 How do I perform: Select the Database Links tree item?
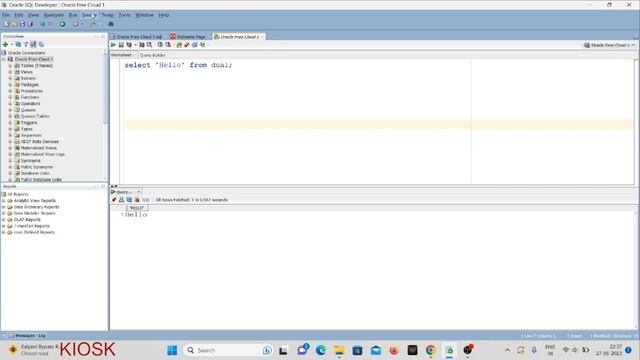[x=35, y=173]
